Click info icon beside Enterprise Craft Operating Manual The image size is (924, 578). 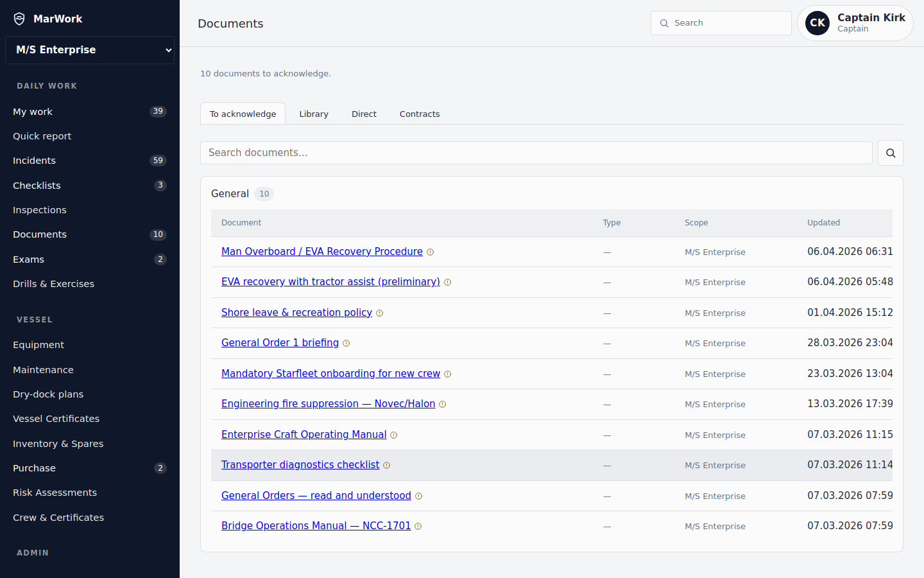click(394, 435)
